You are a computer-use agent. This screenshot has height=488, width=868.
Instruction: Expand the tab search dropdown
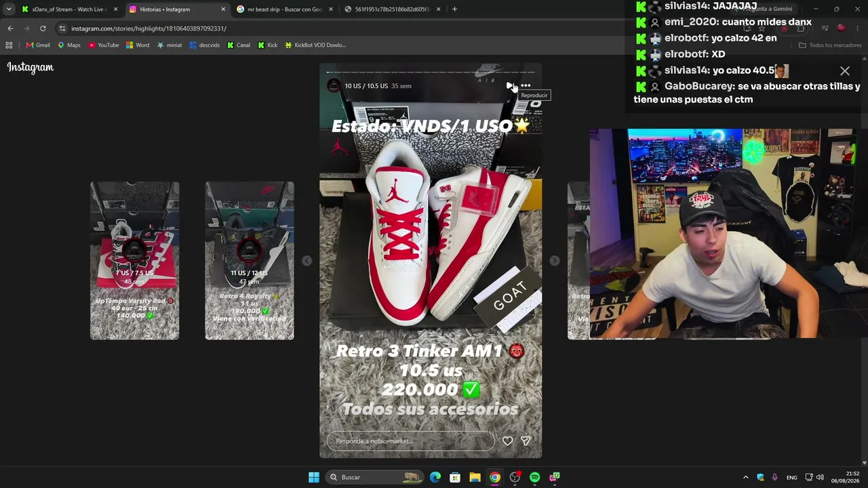click(9, 9)
